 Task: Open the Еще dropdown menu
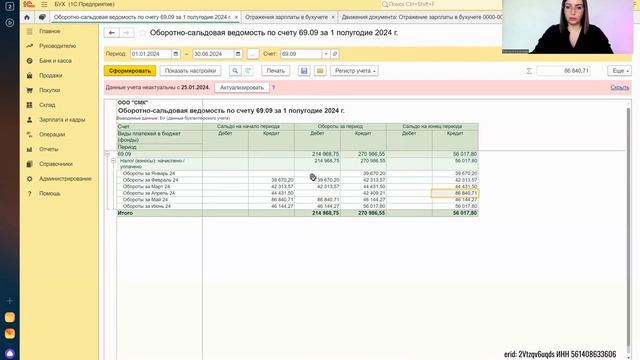tap(620, 71)
